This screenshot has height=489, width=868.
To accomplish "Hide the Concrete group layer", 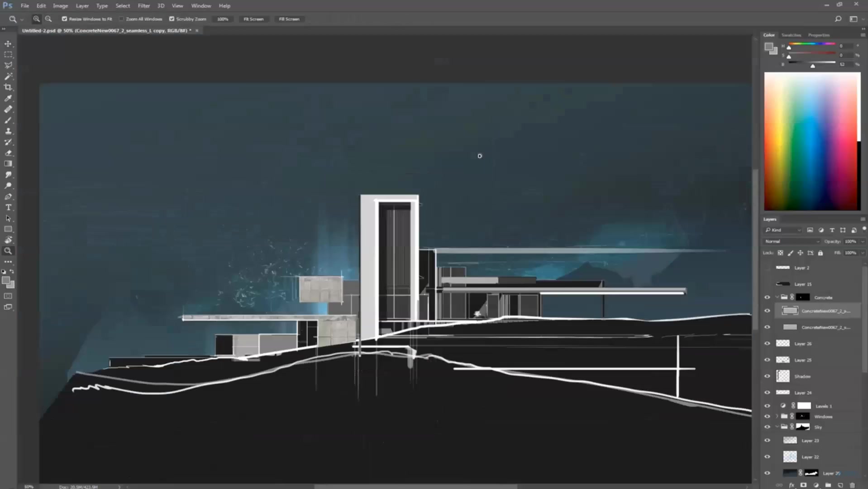I will 767,297.
